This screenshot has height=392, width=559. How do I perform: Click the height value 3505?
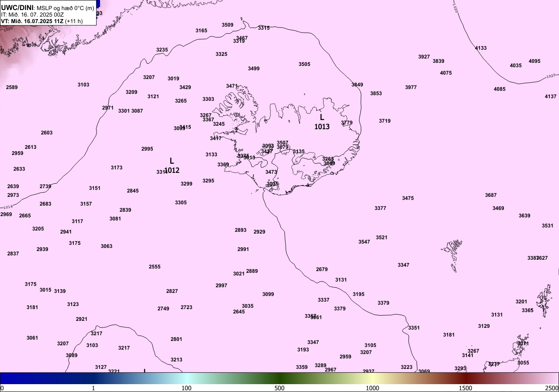tap(304, 64)
